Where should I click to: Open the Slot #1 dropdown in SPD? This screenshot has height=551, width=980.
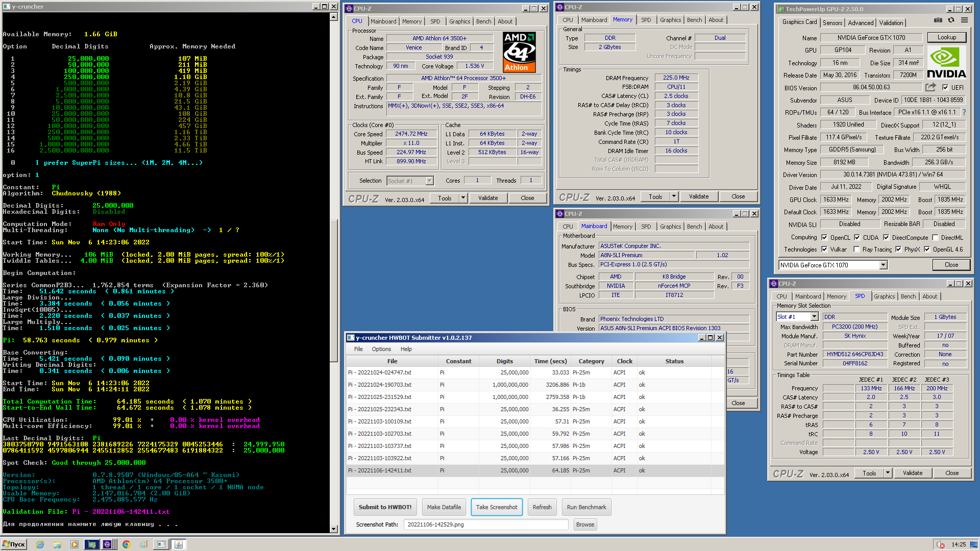814,317
